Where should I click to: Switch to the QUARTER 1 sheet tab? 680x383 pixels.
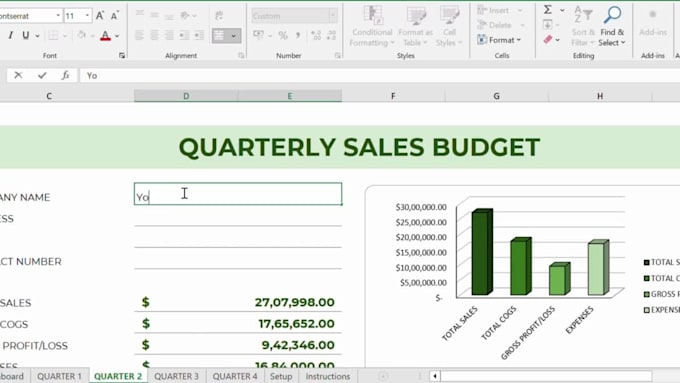tap(59, 376)
